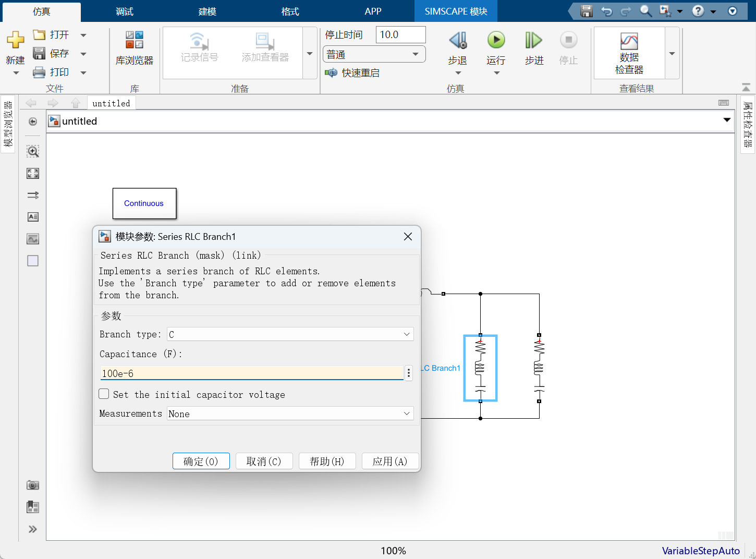Go up to parent with up arrow
The image size is (756, 559).
[76, 103]
